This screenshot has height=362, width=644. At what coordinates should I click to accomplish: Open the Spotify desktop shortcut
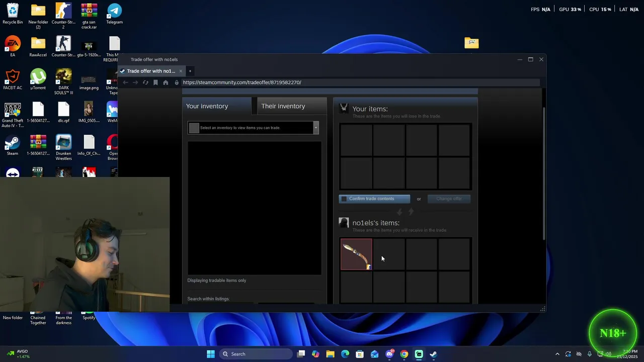click(x=89, y=317)
